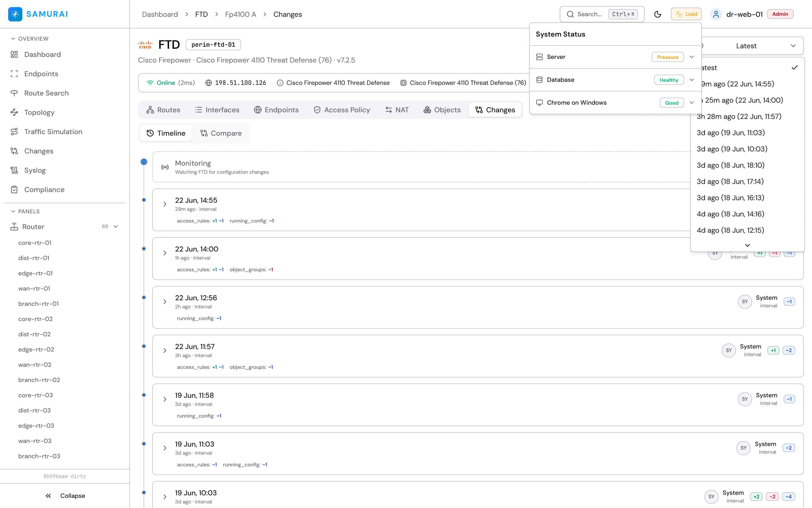Click the user avatar icon
Image resolution: width=812 pixels, height=508 pixels.
716,14
